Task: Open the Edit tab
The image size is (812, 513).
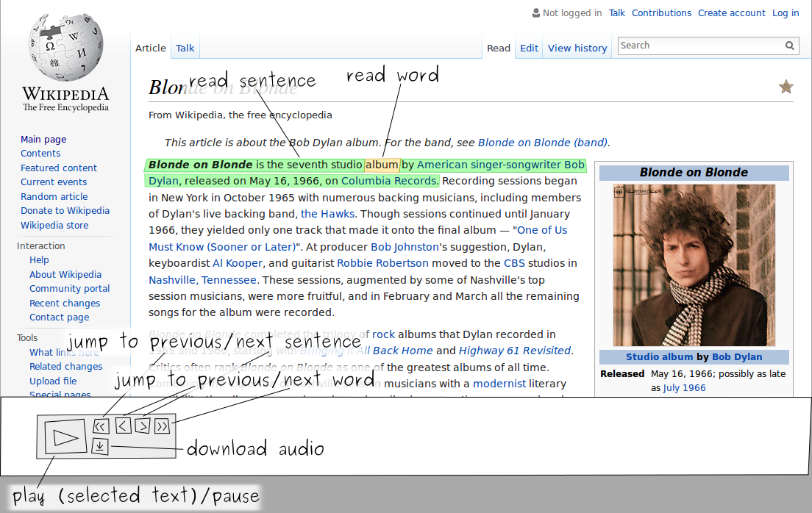Action: (529, 49)
